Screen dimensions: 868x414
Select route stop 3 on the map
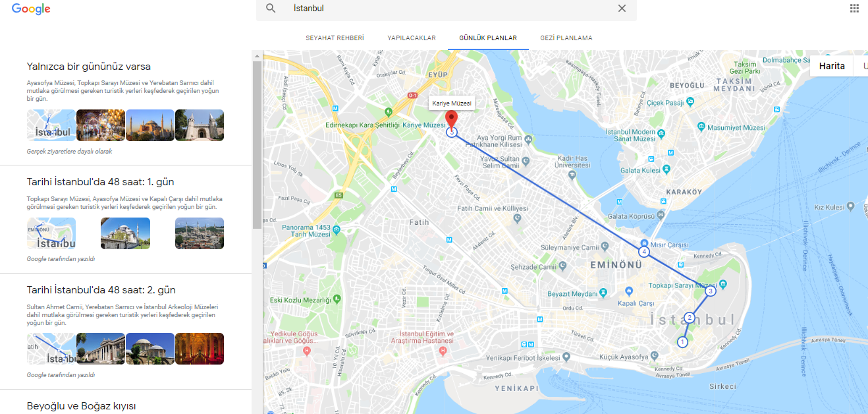(x=710, y=291)
